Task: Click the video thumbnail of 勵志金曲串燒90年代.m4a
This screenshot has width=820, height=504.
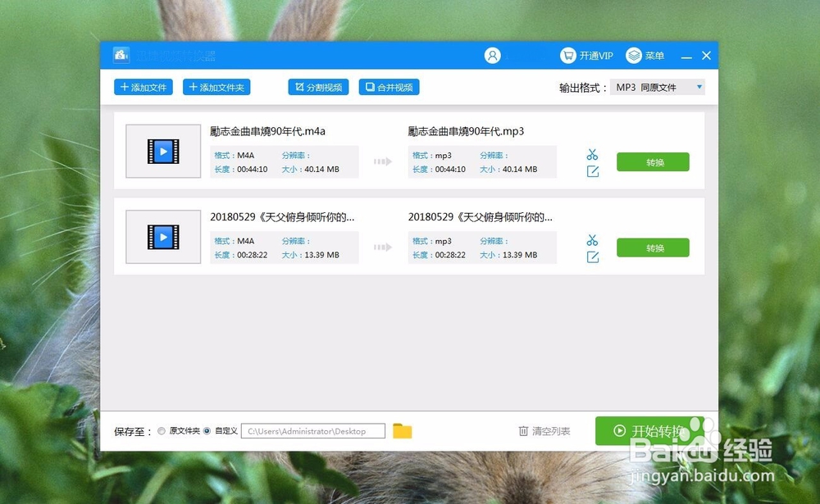Action: (162, 152)
